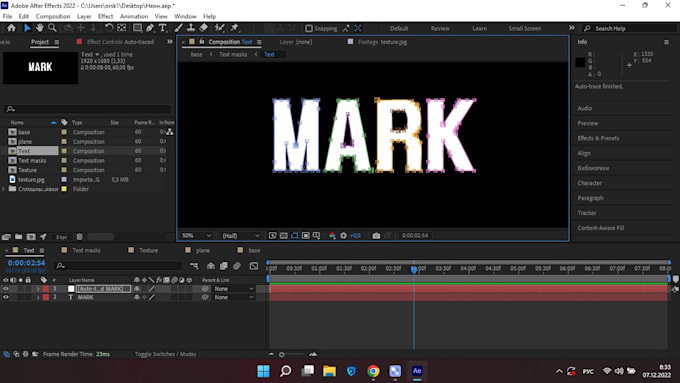Open the Character panel
This screenshot has width=680, height=383.
click(589, 183)
